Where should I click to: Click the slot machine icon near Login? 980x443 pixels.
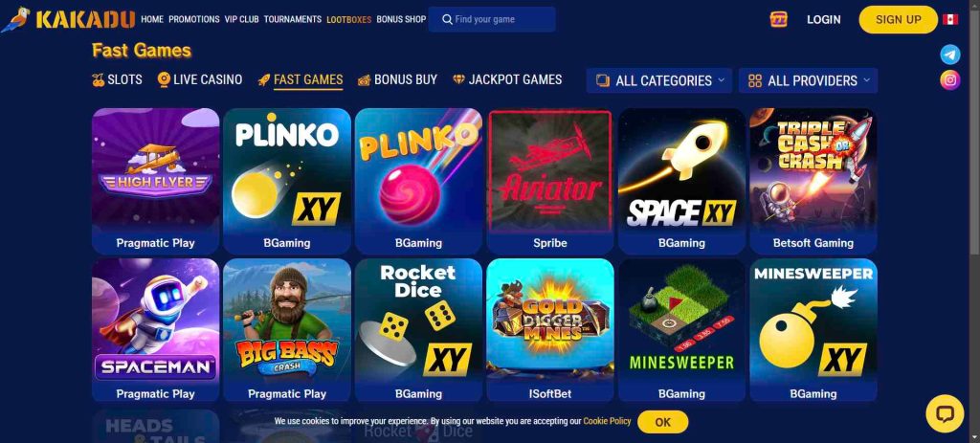tap(778, 19)
